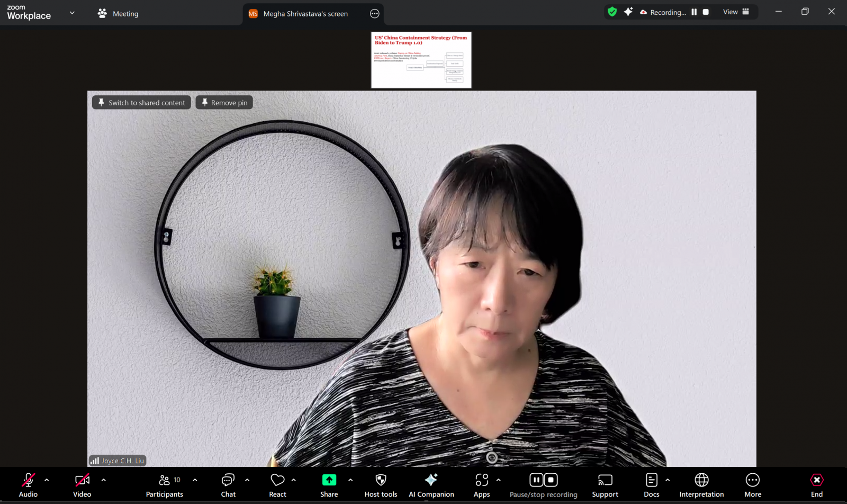
Task: Unmute the microphone Audio button
Action: click(x=28, y=485)
